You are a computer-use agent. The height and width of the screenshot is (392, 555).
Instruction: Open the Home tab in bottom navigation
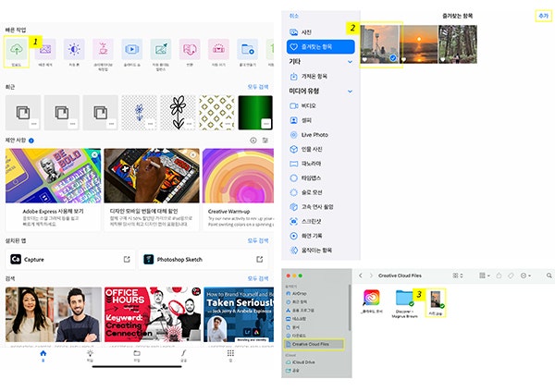43,356
